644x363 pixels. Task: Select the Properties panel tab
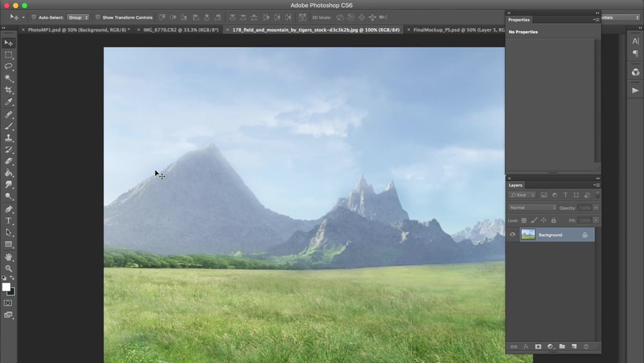519,20
